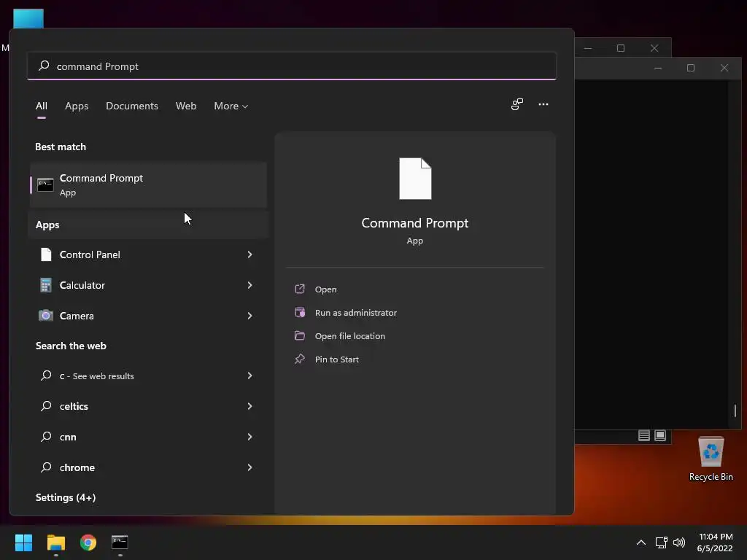Click the Pin to Start pin icon
Image resolution: width=747 pixels, height=560 pixels.
300,359
